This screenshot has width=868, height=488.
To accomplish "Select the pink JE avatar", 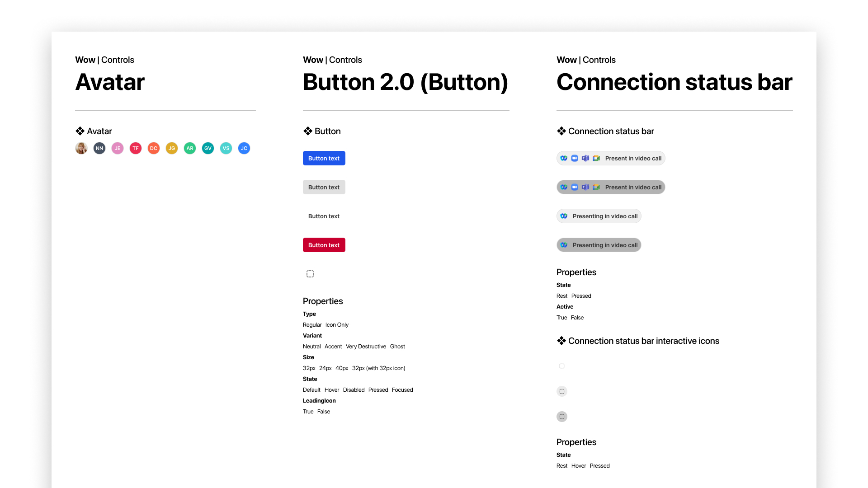I will tap(118, 148).
